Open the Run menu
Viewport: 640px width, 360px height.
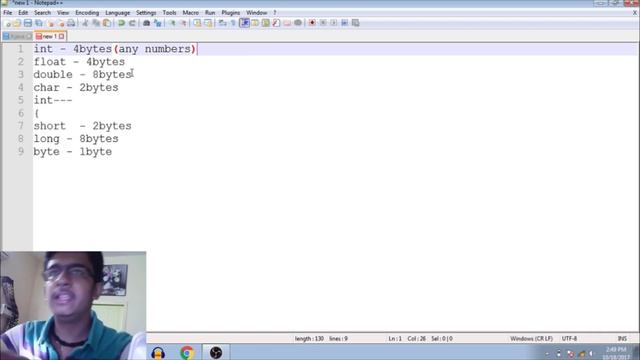click(210, 13)
